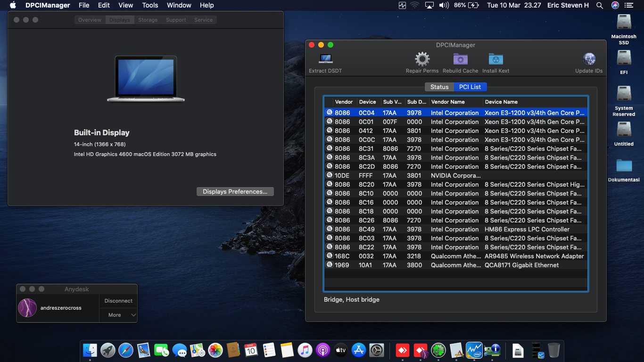Select the row with device ID 0412
The height and width of the screenshot is (362, 644).
click(456, 131)
